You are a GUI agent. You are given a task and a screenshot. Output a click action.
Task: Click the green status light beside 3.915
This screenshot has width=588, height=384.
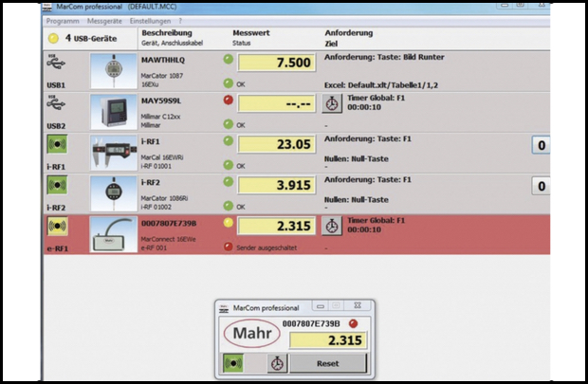coord(229,182)
